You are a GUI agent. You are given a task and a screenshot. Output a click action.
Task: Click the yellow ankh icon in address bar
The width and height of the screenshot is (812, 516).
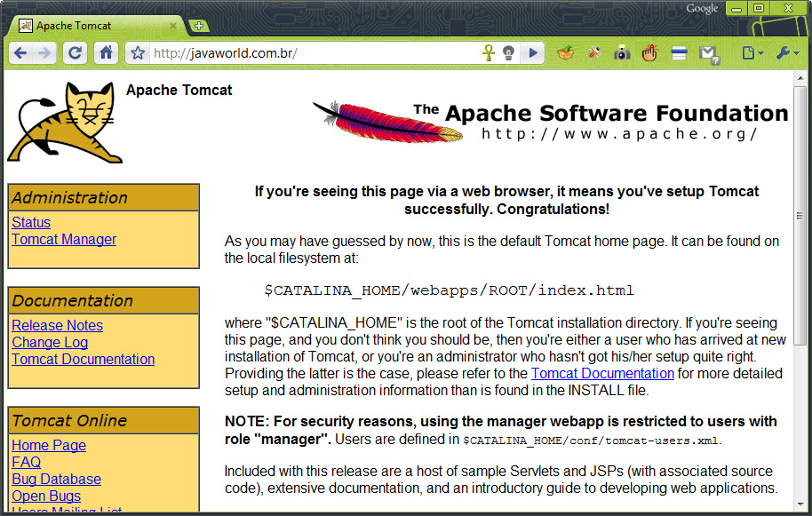tap(489, 52)
